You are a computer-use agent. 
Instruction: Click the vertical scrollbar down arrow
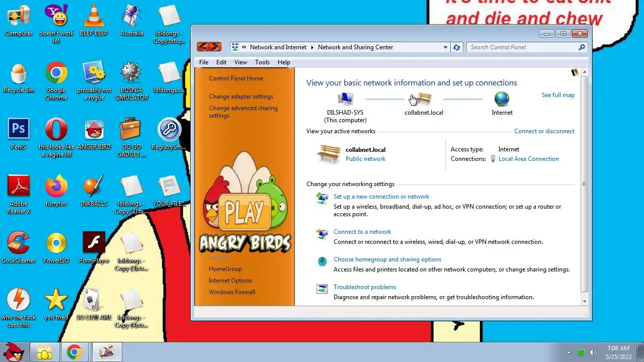pyautogui.click(x=584, y=301)
